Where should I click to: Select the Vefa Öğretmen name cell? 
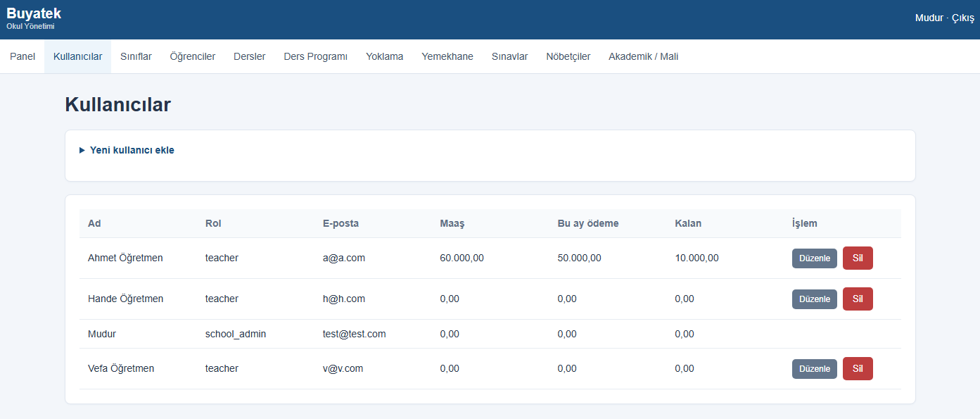click(121, 368)
